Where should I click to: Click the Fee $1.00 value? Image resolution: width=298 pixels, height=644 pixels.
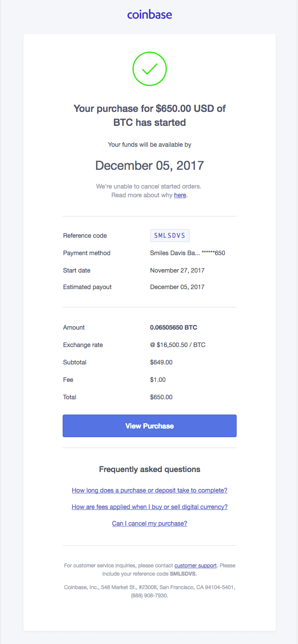point(158,380)
